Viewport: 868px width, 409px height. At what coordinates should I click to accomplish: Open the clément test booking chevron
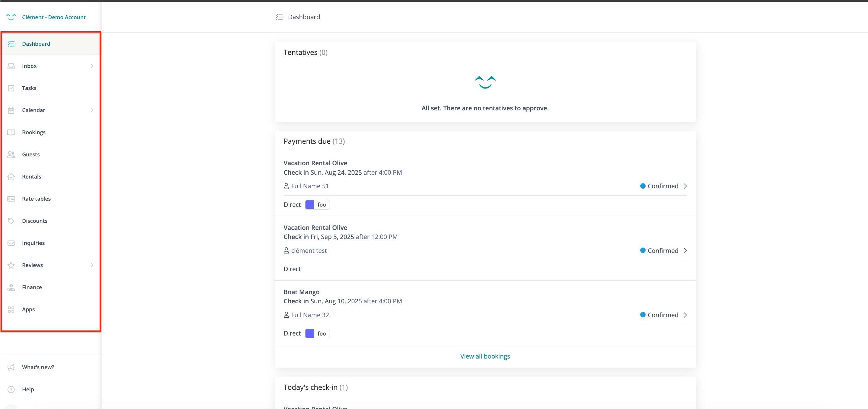[x=685, y=251]
